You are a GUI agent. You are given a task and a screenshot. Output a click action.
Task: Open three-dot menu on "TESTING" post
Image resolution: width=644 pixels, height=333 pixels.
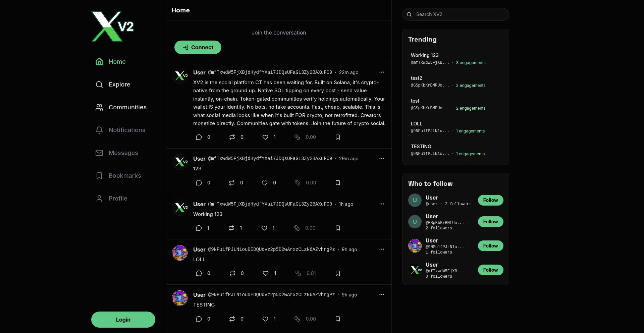[382, 294]
